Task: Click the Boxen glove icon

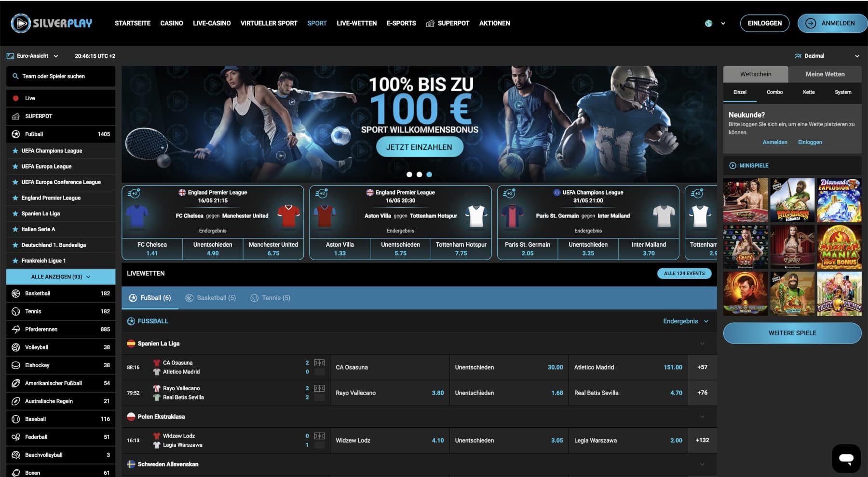Action: (x=16, y=473)
